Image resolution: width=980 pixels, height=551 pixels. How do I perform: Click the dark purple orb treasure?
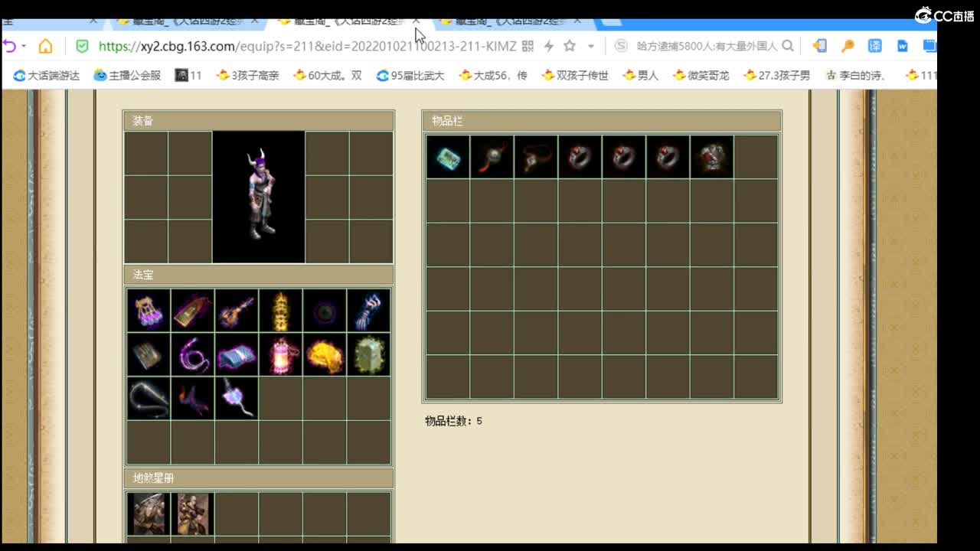pyautogui.click(x=325, y=310)
